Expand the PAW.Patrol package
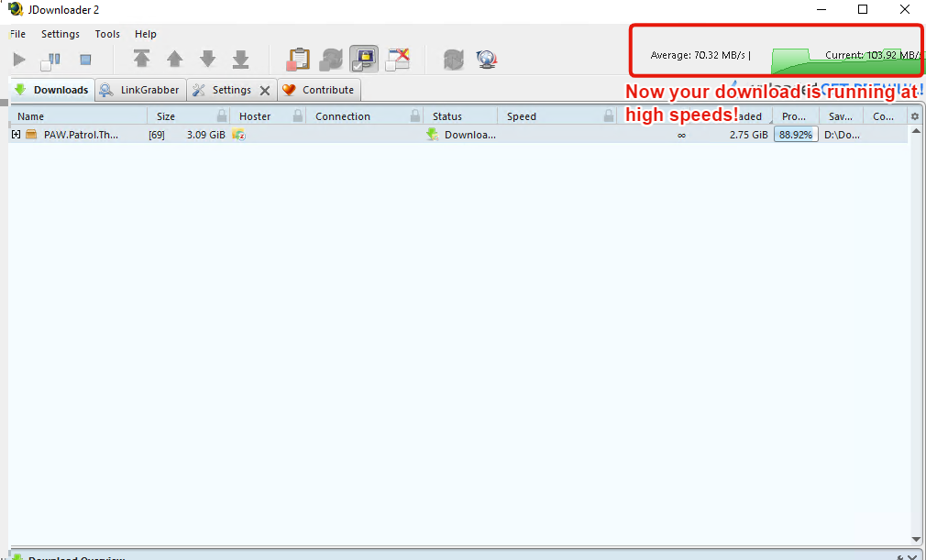 pyautogui.click(x=16, y=135)
